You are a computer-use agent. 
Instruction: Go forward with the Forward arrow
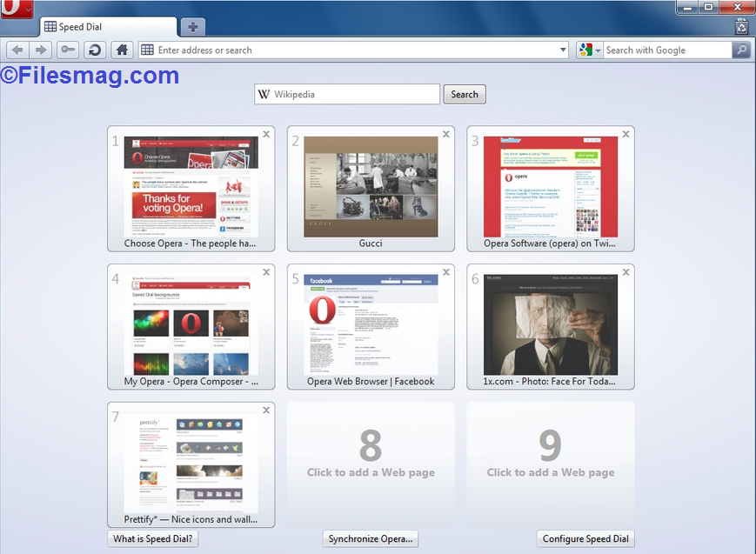click(41, 50)
